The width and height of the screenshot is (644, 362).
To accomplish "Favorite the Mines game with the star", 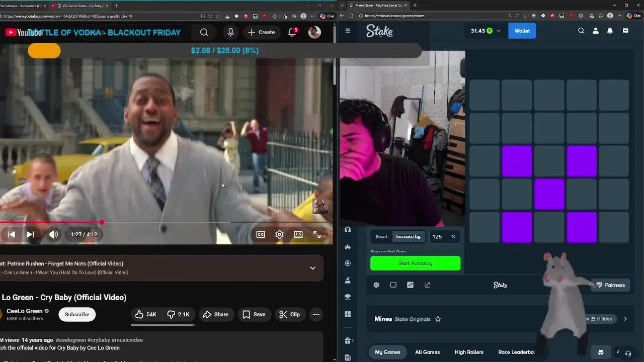I will click(438, 319).
